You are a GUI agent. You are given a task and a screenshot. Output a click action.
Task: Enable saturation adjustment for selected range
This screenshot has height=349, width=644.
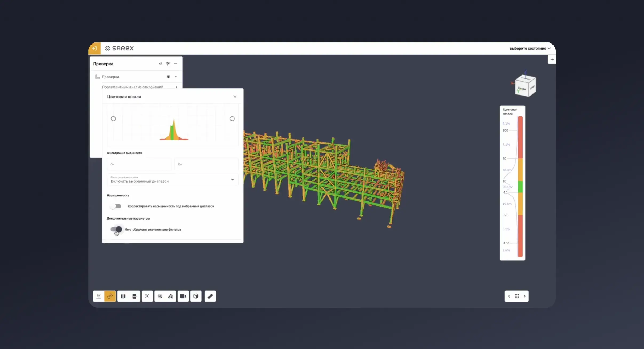[x=116, y=206]
